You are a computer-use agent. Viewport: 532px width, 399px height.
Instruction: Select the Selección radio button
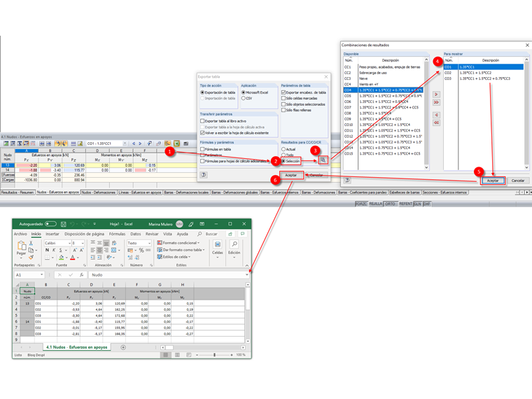point(283,161)
